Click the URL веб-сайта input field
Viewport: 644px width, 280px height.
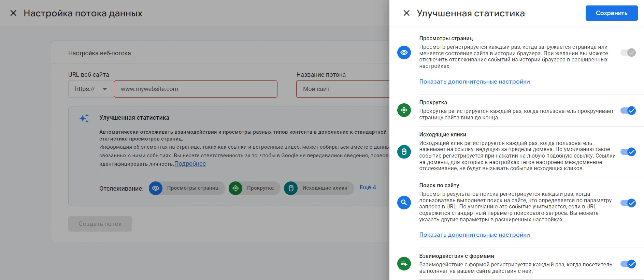point(196,89)
